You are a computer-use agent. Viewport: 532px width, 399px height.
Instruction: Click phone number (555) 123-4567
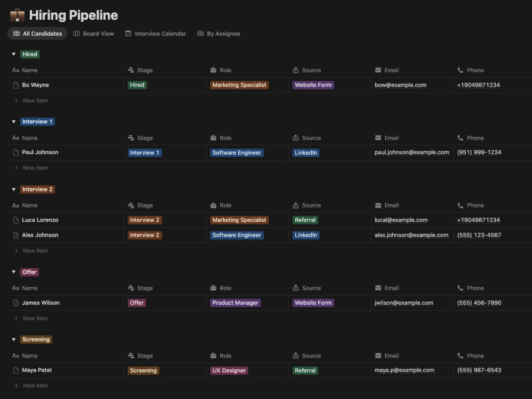[x=479, y=235]
